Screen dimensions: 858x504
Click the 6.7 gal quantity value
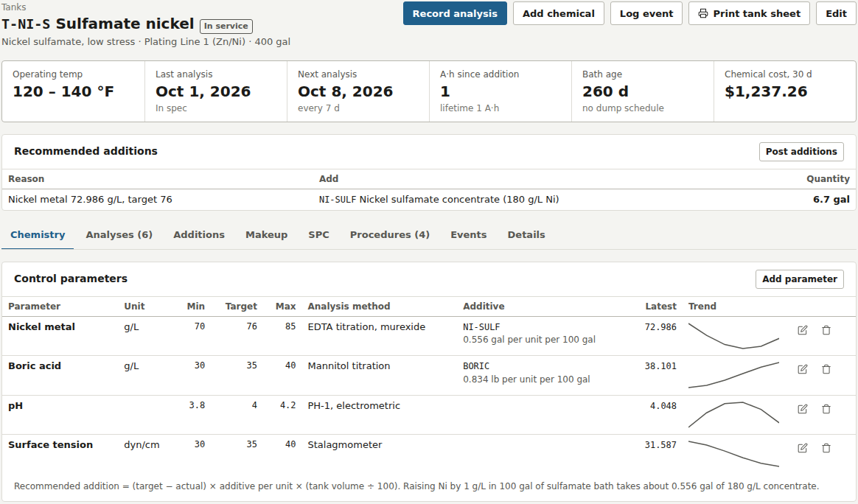pos(831,200)
